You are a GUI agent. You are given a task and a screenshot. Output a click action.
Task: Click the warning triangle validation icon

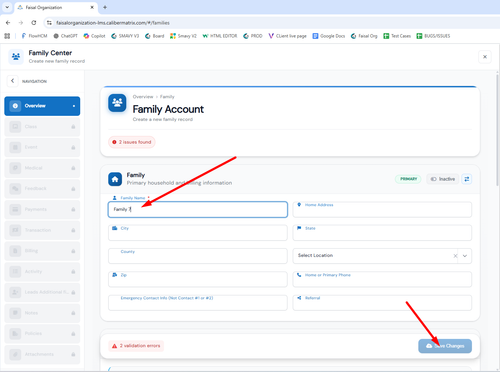(x=114, y=346)
